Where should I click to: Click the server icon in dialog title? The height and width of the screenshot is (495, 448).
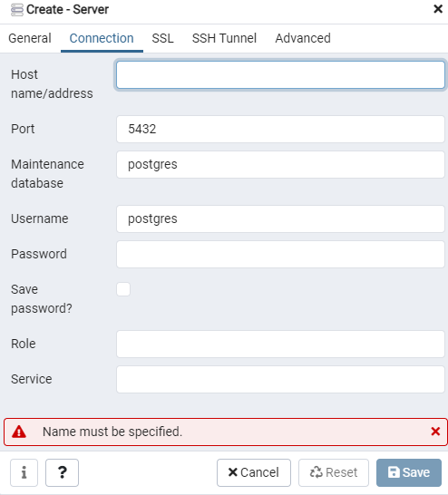17,10
